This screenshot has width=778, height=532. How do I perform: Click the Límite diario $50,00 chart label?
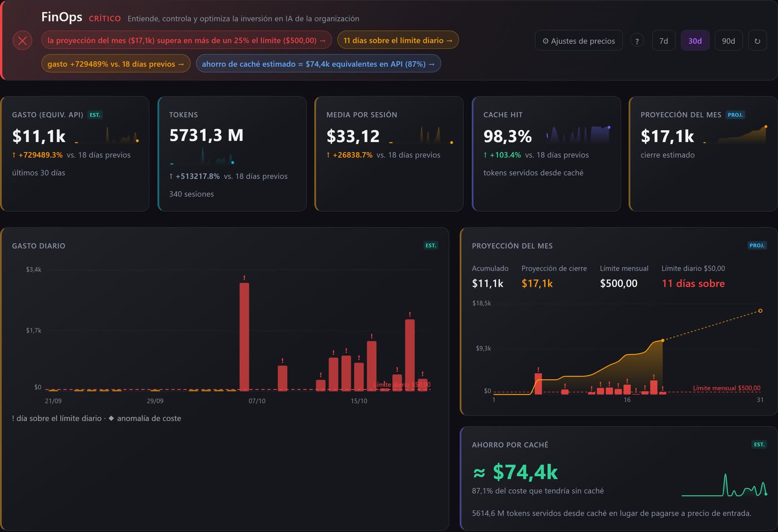coord(402,385)
